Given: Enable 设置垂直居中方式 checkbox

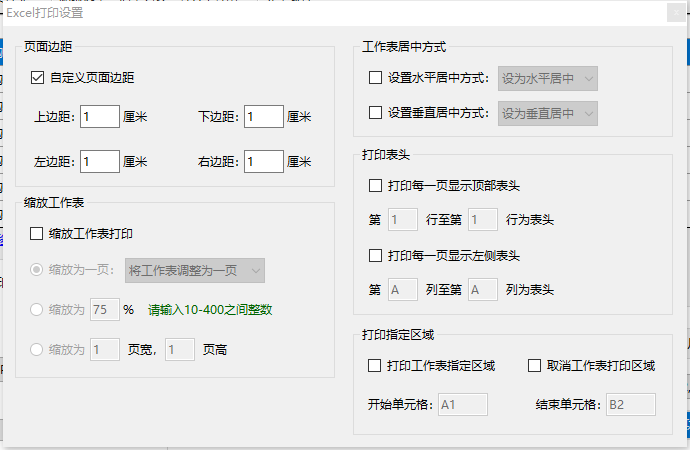Looking at the screenshot, I should click(x=375, y=113).
